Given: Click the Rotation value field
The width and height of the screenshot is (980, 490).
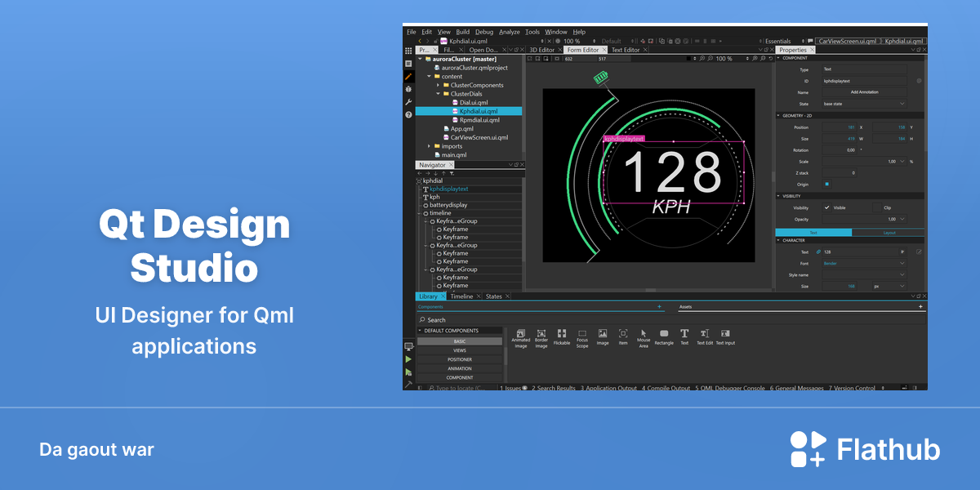Looking at the screenshot, I should [x=839, y=150].
